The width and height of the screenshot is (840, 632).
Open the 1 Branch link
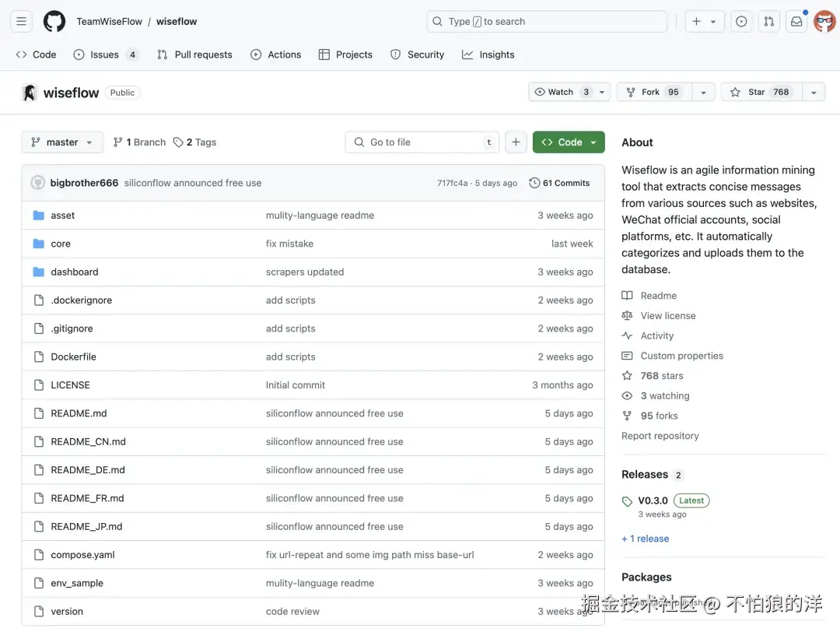click(x=139, y=142)
